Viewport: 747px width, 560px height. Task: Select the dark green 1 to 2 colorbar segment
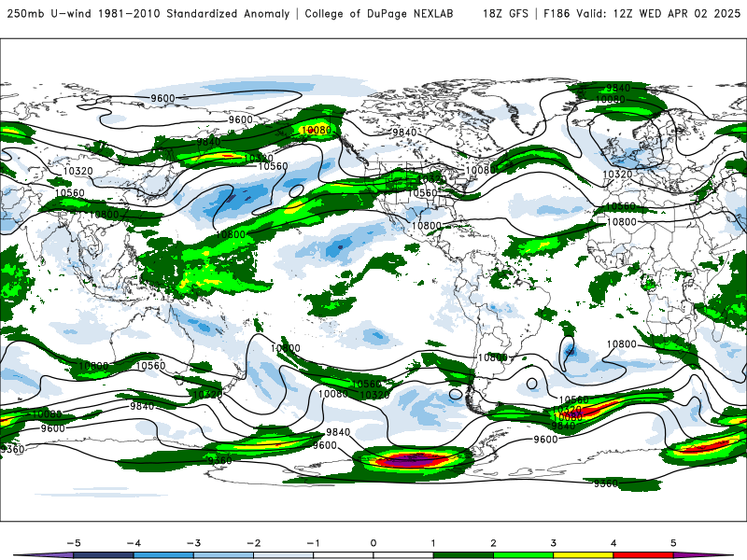463,555
